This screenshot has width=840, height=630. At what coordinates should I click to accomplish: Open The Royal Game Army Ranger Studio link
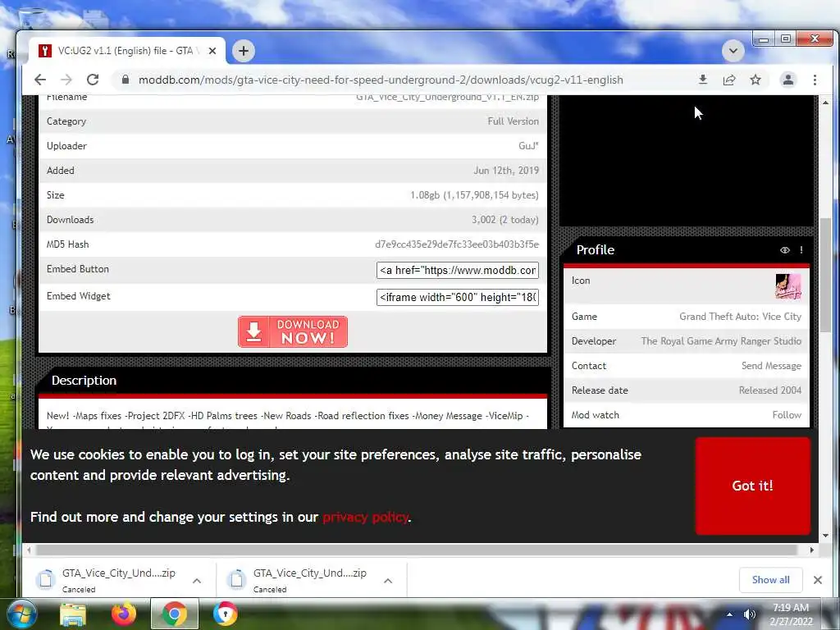point(721,341)
